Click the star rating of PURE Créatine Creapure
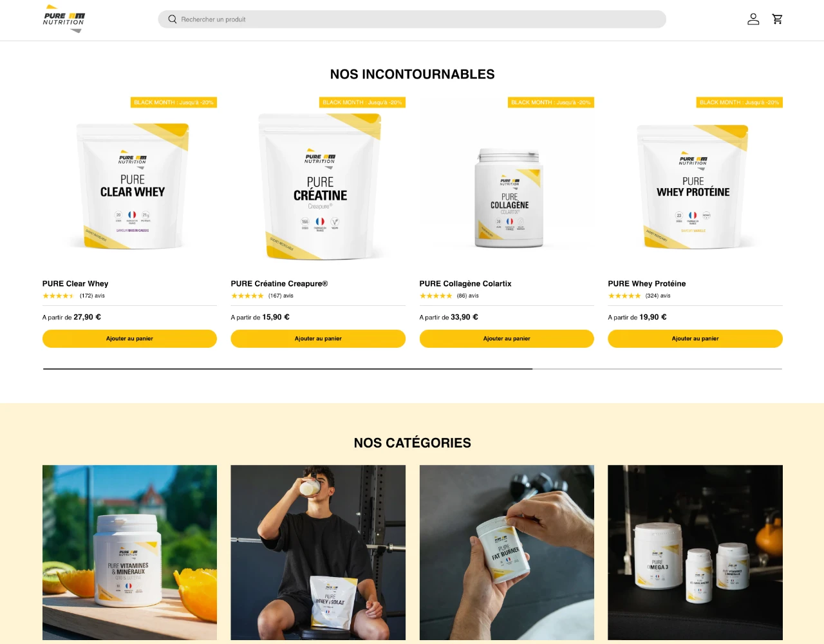 247,296
